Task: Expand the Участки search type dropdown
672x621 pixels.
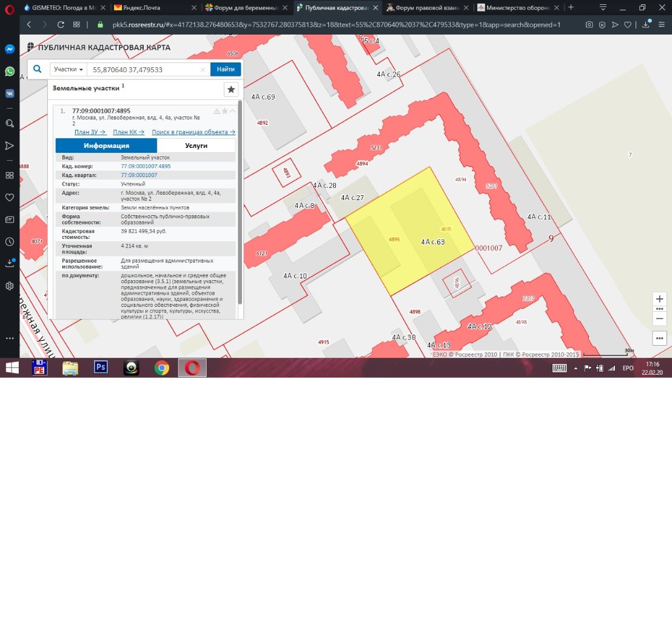Action: (69, 70)
